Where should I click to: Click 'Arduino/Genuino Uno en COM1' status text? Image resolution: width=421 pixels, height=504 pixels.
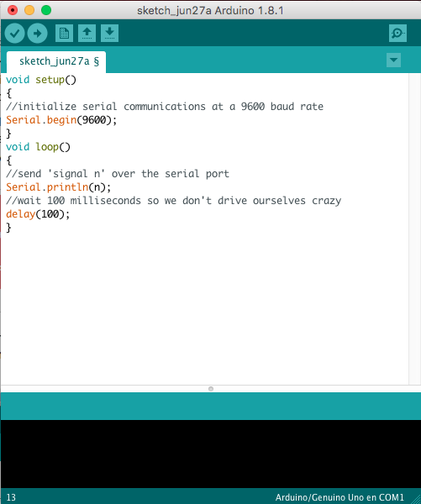click(x=339, y=497)
